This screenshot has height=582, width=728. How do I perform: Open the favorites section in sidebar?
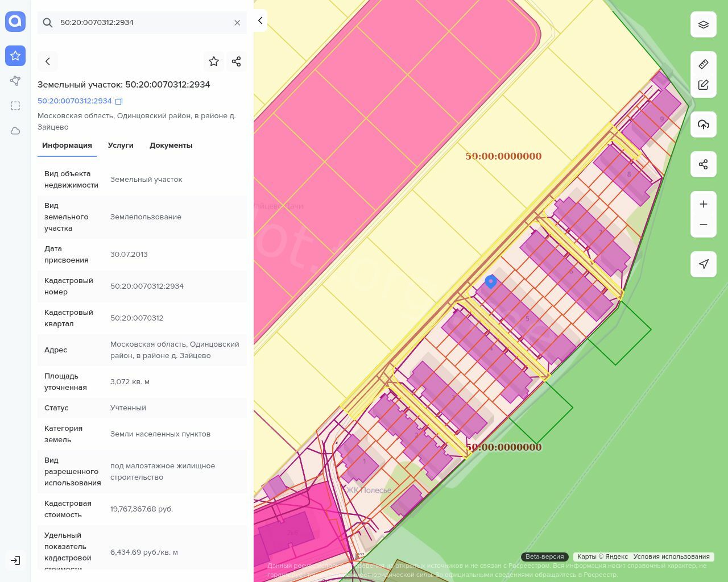15,56
